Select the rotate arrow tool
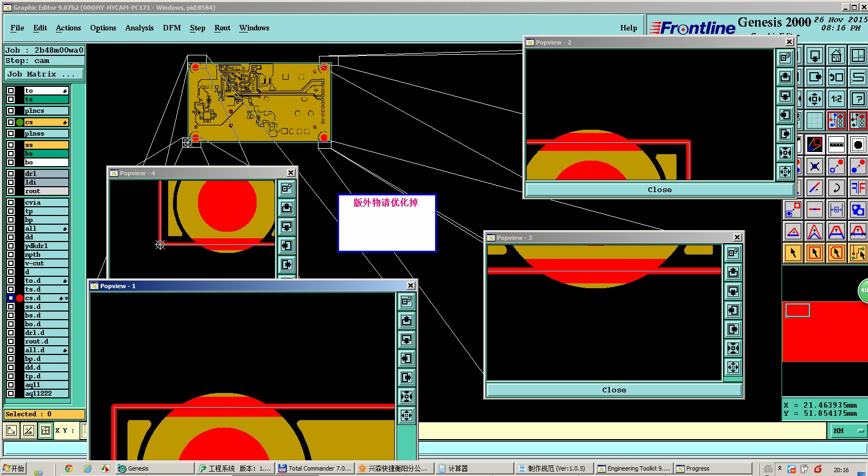Screen dimensions: 868x476 click(x=836, y=188)
